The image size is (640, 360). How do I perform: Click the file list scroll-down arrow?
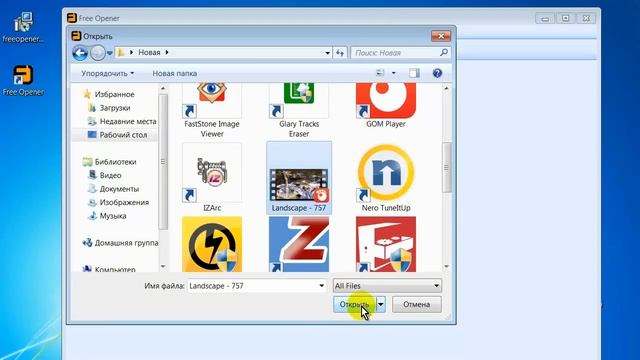pos(447,266)
